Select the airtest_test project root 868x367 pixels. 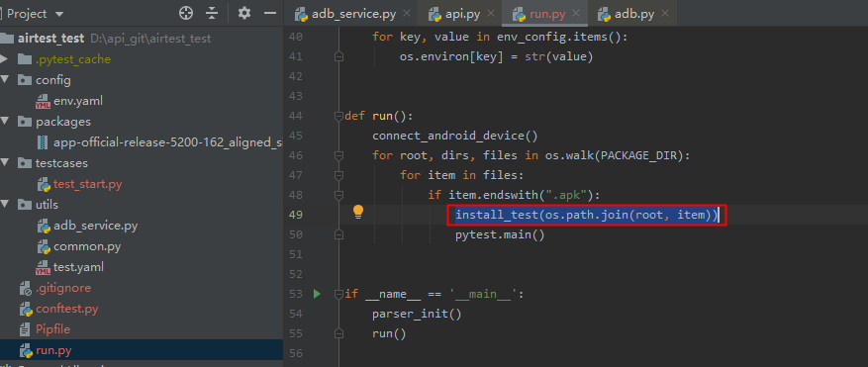[50, 39]
